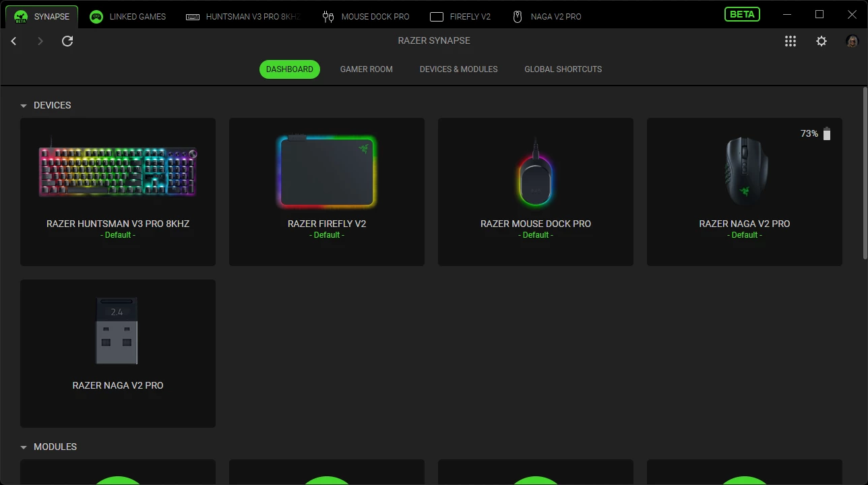This screenshot has width=868, height=485.
Task: Open the Huntsman V3 Pro 8KHz tab
Action: [x=243, y=16]
